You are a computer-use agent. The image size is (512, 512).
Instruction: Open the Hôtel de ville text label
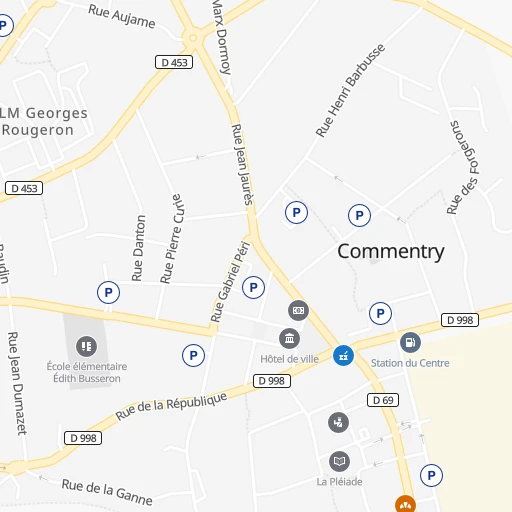[x=289, y=359]
